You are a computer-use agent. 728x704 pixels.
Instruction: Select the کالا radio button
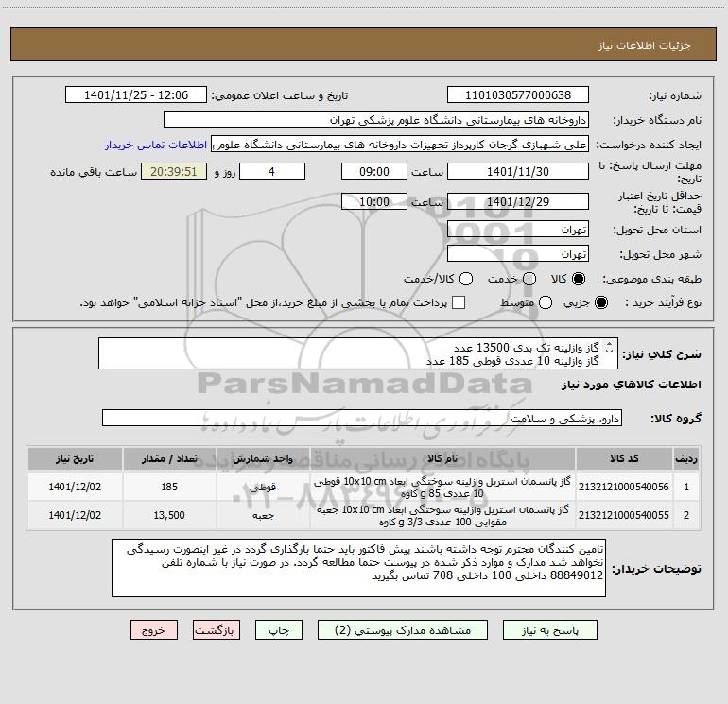coord(579,279)
